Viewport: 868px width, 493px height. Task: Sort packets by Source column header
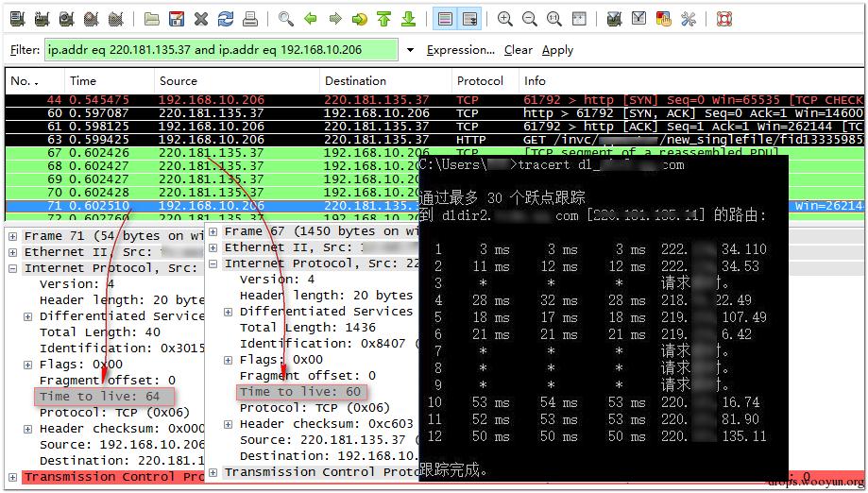[x=179, y=81]
